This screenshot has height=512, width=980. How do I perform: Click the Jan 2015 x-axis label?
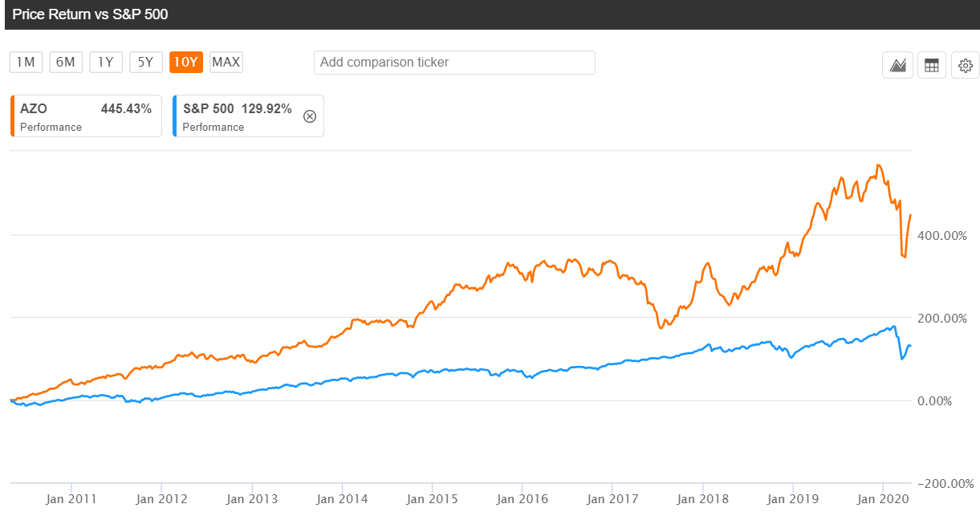(x=432, y=498)
